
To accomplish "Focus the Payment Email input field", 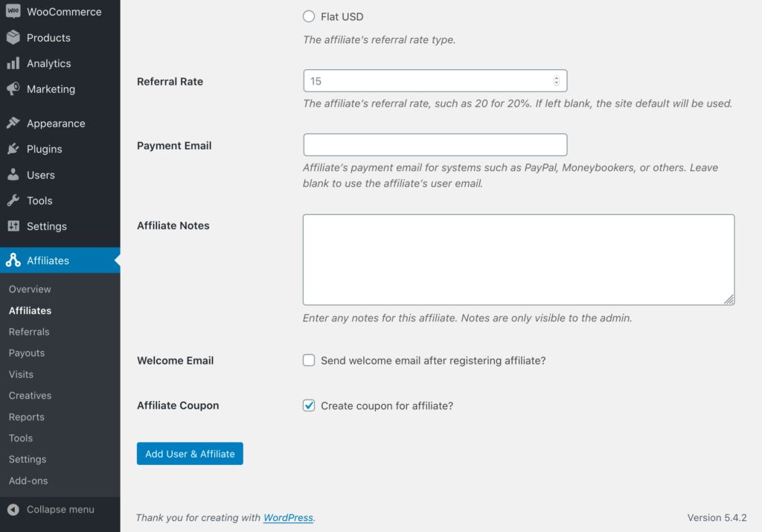I will (435, 145).
